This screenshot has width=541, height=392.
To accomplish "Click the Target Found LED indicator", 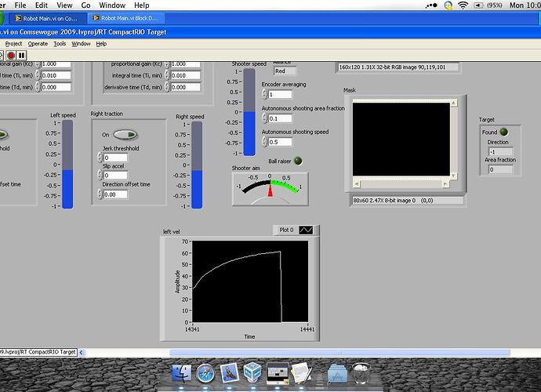I will 503,132.
